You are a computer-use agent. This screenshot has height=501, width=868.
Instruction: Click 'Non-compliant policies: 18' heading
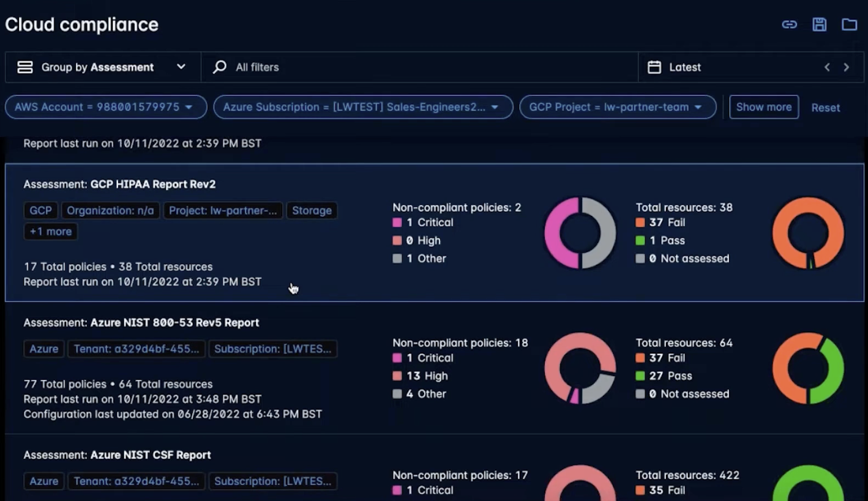pyautogui.click(x=460, y=343)
